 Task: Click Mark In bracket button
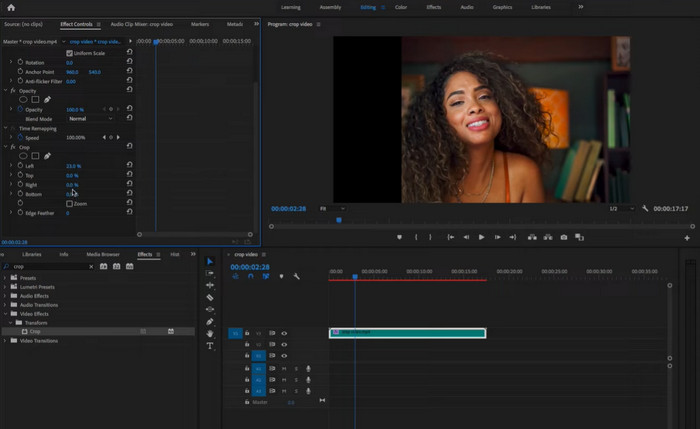point(416,237)
